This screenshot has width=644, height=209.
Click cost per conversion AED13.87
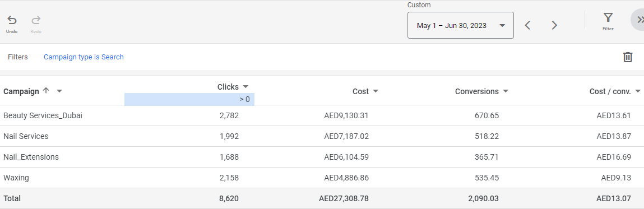coord(614,136)
